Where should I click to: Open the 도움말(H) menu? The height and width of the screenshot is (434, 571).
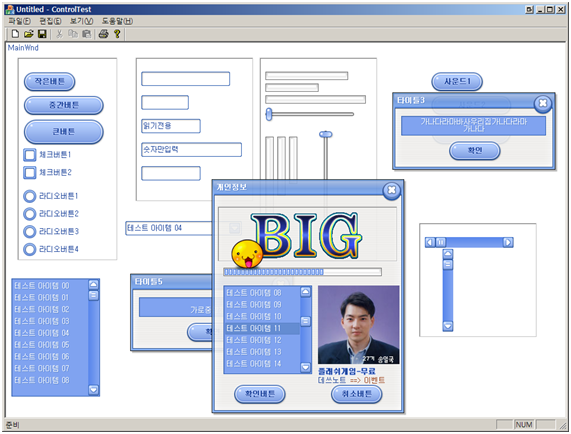click(x=117, y=21)
